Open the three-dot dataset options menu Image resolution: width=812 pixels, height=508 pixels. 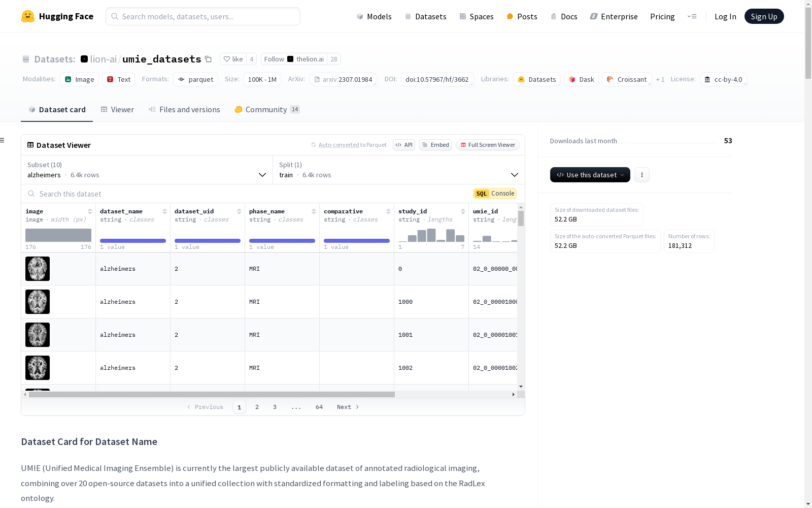[x=642, y=175]
